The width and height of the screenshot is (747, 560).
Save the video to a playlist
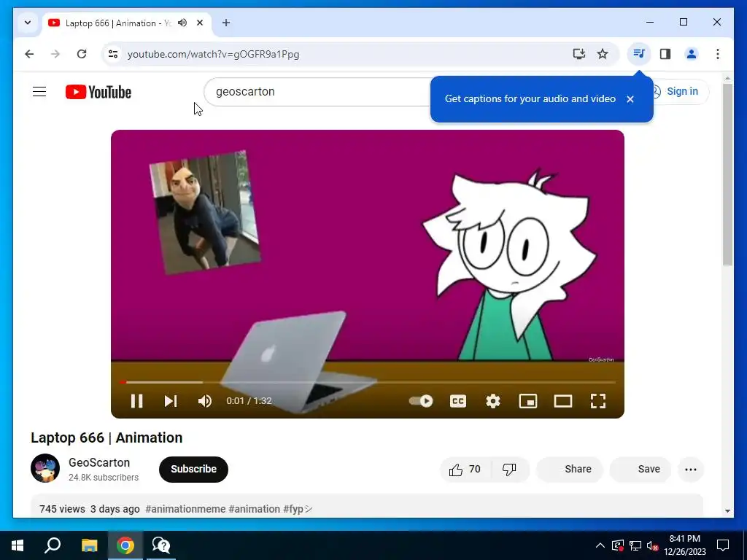[x=640, y=469]
